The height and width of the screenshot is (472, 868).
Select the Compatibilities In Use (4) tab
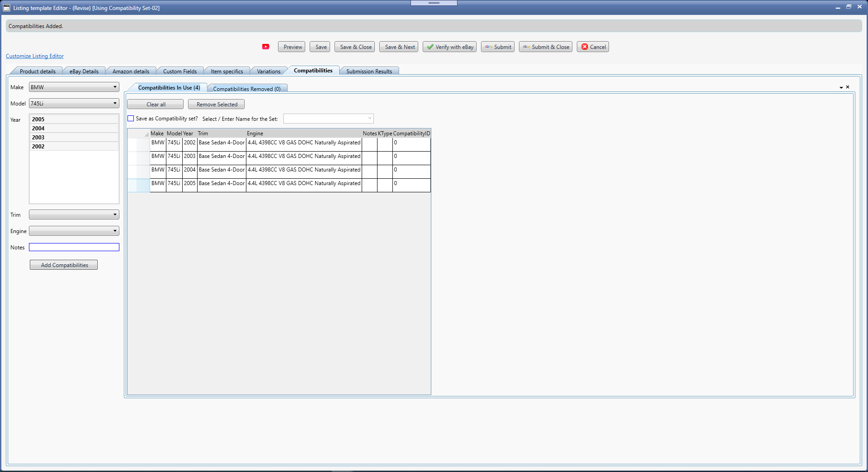coord(169,87)
